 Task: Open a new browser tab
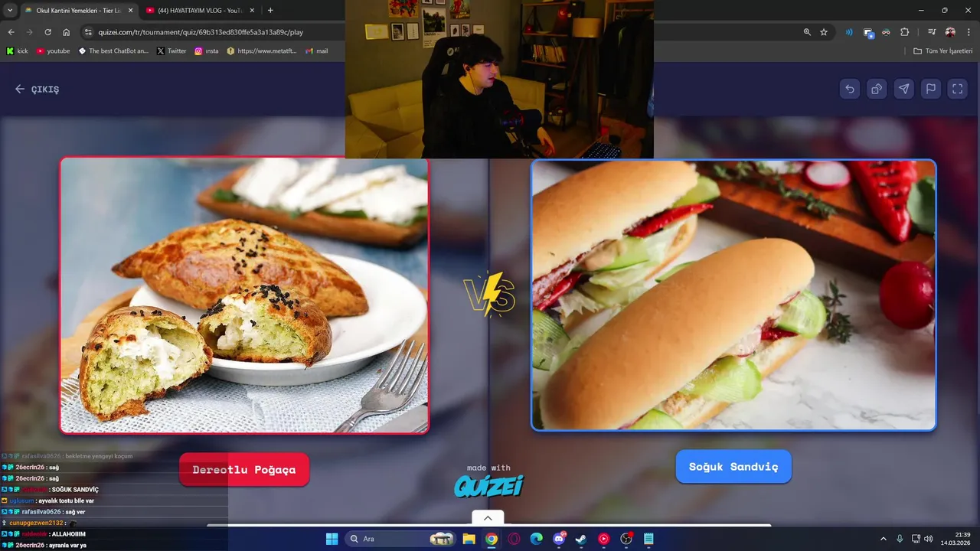pyautogui.click(x=270, y=11)
